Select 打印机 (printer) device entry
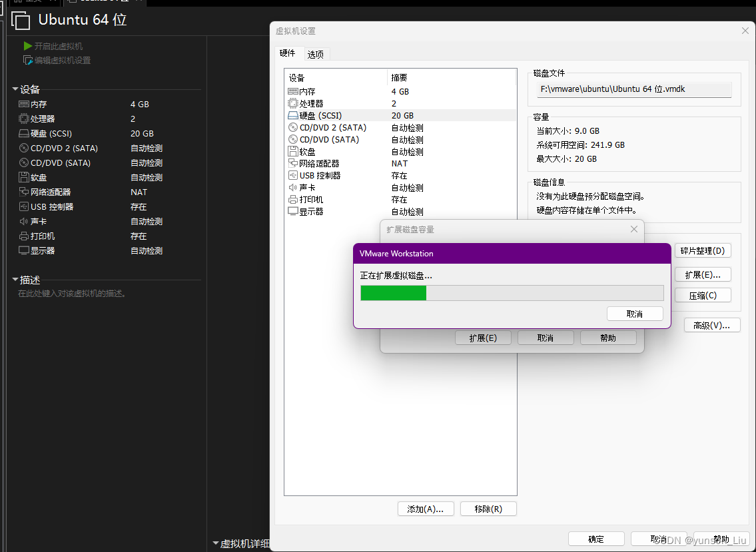 313,199
